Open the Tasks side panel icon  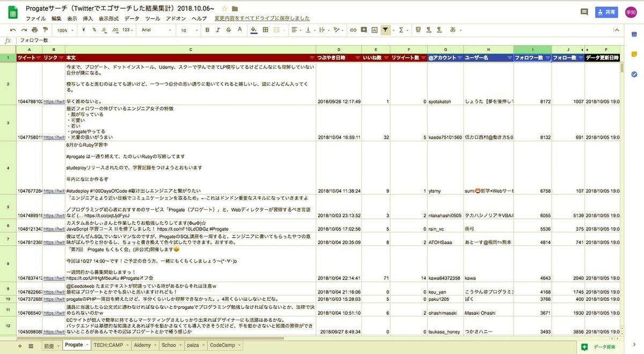pyautogui.click(x=634, y=75)
